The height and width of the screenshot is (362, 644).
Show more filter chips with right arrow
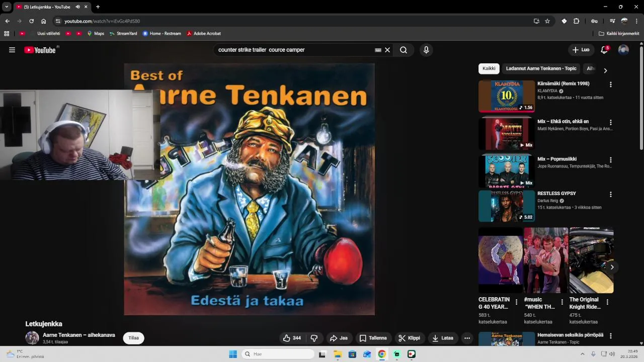pos(605,70)
